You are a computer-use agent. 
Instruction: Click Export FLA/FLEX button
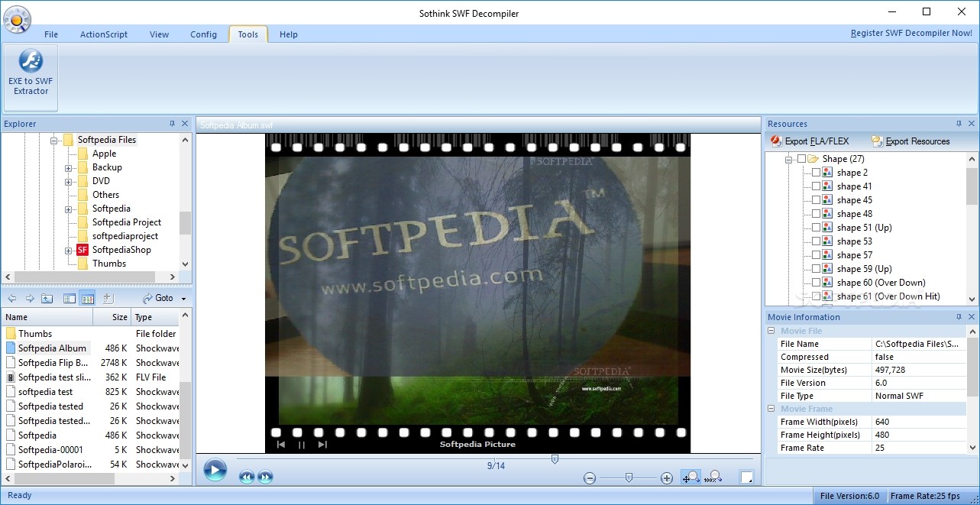click(x=810, y=141)
